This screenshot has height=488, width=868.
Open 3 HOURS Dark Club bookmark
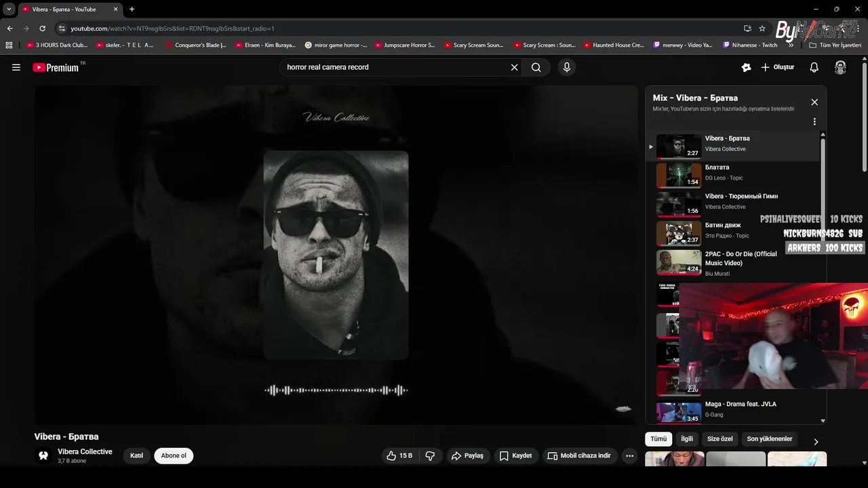[57, 45]
